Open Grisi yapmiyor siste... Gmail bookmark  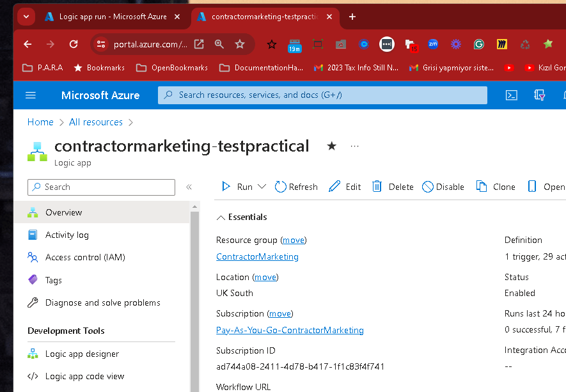pyautogui.click(x=452, y=68)
